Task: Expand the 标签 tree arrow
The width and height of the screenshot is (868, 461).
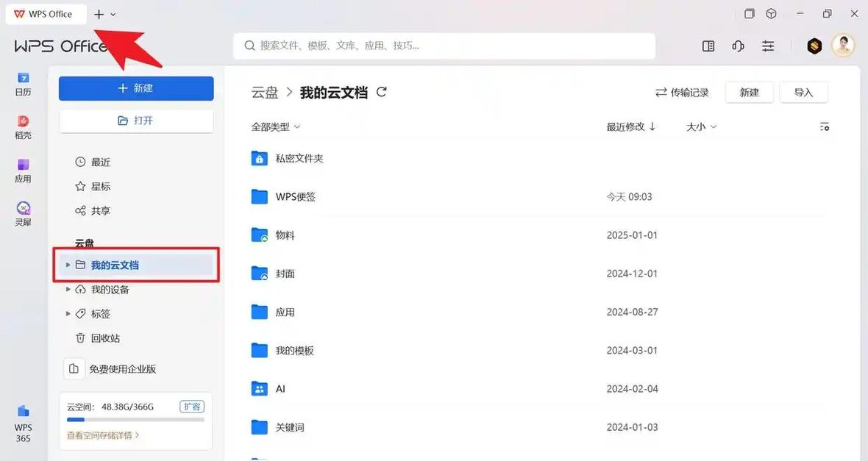Action: [x=68, y=314]
